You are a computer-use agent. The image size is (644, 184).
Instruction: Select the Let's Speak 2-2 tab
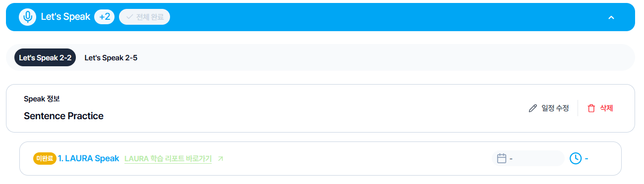coord(45,58)
